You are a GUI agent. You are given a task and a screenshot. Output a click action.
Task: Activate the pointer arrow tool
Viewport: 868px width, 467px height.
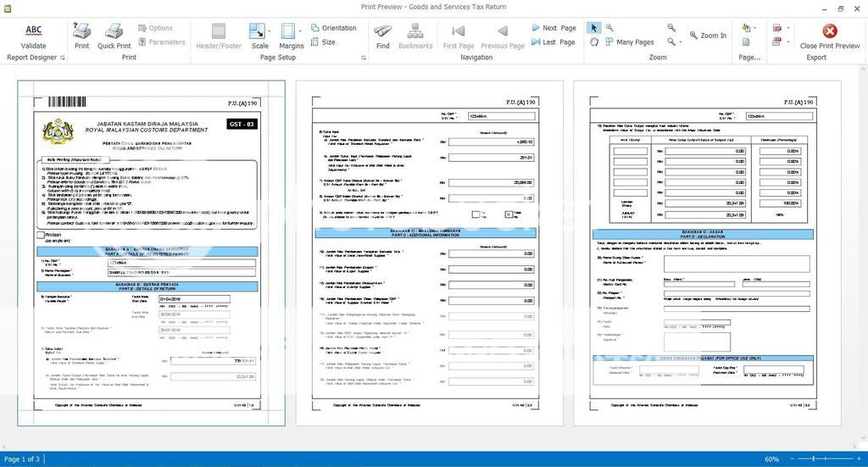pos(593,28)
